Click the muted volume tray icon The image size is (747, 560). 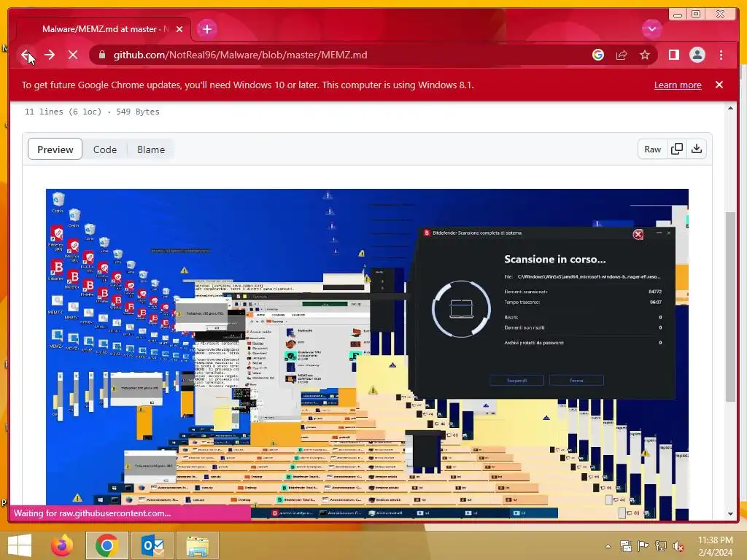pos(678,546)
